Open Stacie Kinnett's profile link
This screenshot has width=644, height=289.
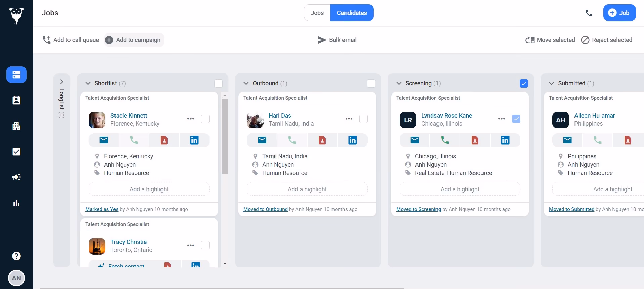tap(129, 116)
